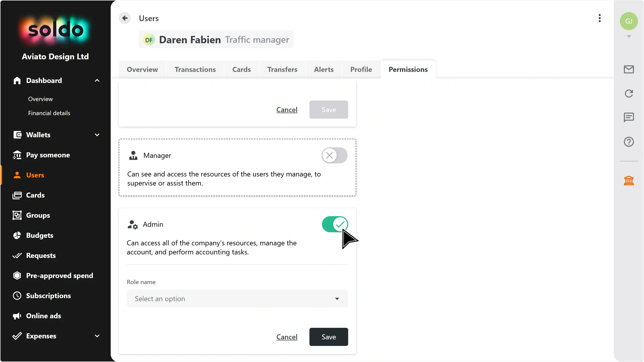Click the back arrow next to Users

[125, 18]
